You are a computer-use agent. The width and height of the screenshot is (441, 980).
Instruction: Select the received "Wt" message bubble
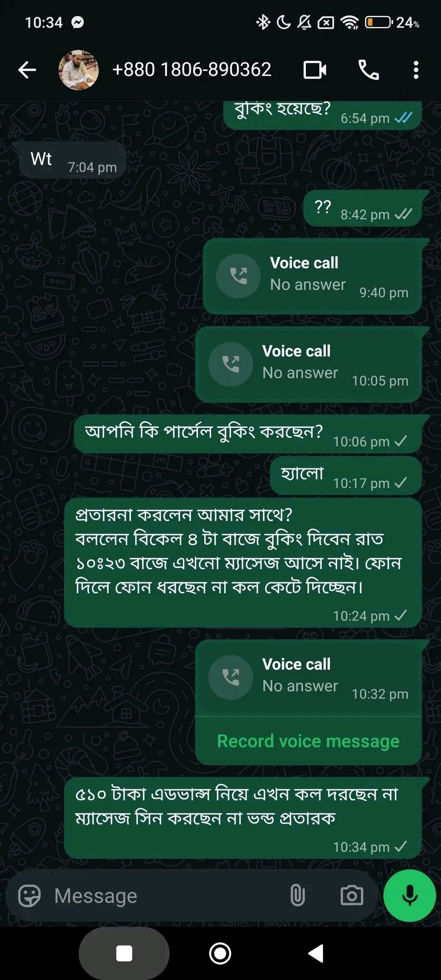pos(73,160)
